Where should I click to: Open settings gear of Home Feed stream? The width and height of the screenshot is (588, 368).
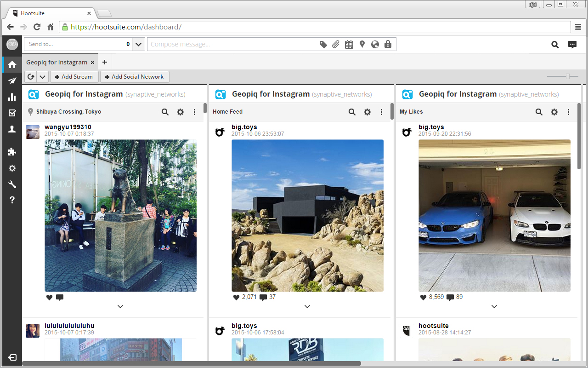click(367, 112)
